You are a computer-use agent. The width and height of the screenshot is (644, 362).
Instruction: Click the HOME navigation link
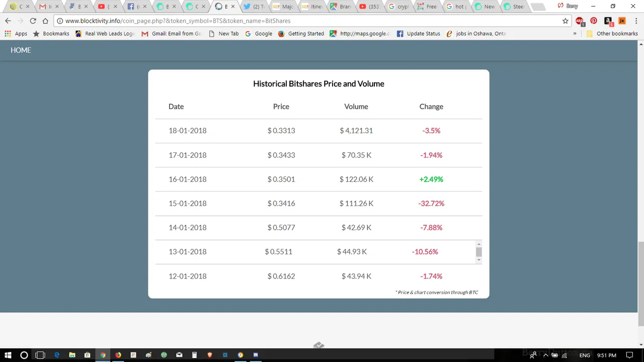point(21,50)
